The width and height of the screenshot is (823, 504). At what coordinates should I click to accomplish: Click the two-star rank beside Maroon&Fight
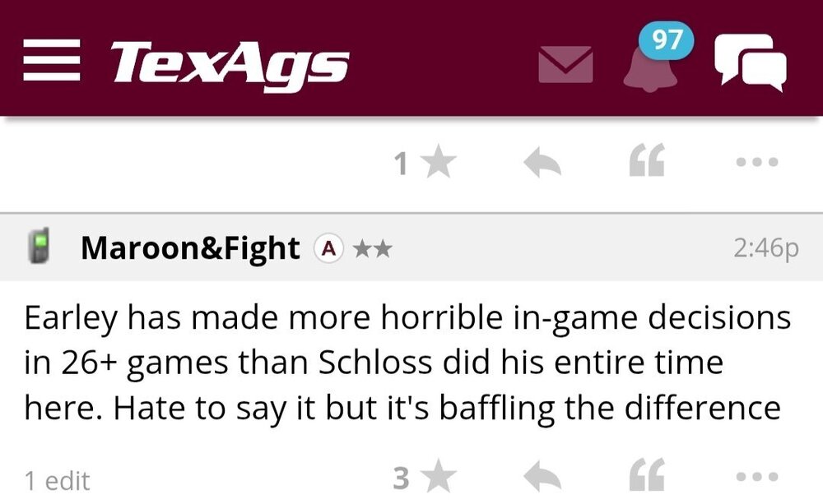[371, 247]
